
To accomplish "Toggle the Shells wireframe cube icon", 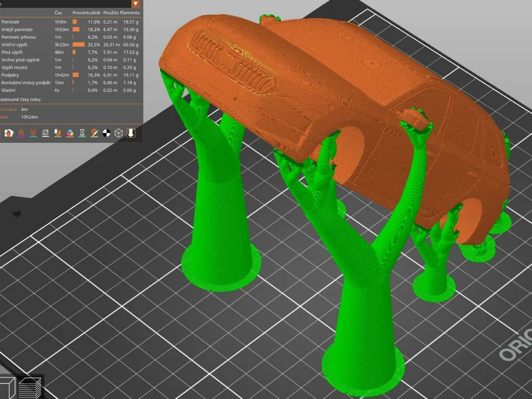I will (118, 133).
